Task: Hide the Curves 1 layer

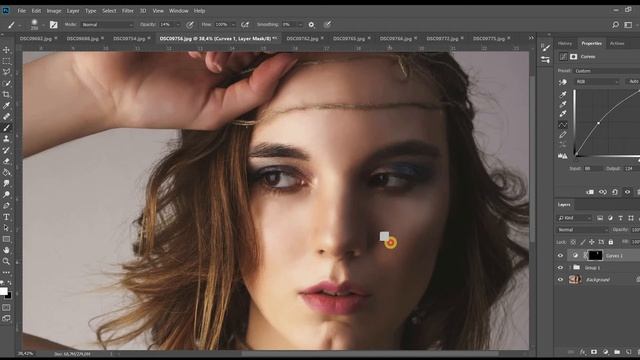Action: click(560, 256)
